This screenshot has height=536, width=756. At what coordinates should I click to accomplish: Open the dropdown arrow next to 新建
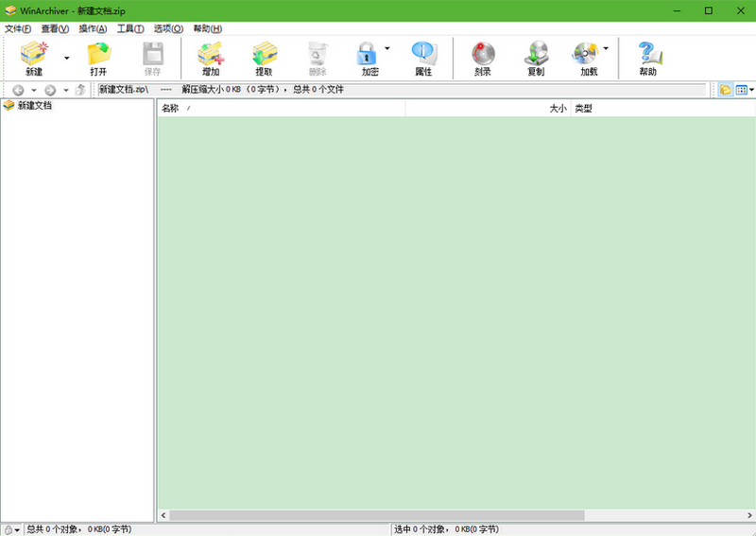click(x=66, y=59)
